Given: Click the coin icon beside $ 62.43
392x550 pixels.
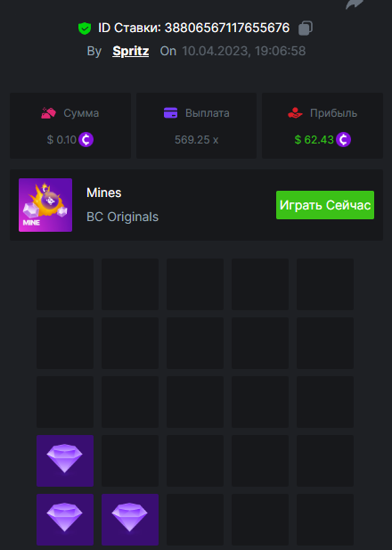Looking at the screenshot, I should click(x=343, y=140).
